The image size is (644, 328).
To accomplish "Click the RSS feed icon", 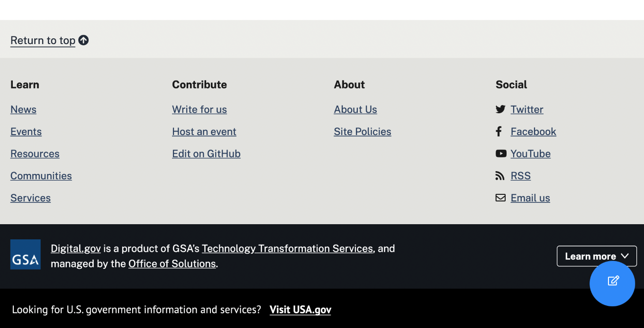I will coord(500,175).
